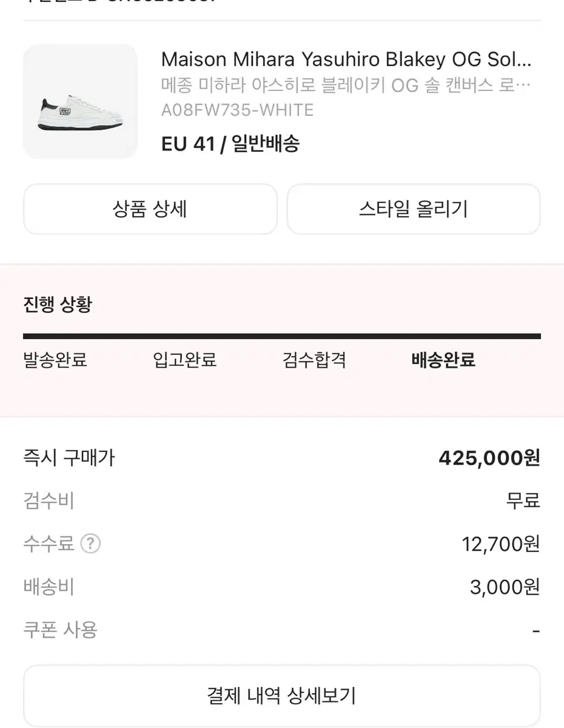Click the 425,000원 purchase price
Viewport: 564px width, 728px height.
tap(489, 458)
